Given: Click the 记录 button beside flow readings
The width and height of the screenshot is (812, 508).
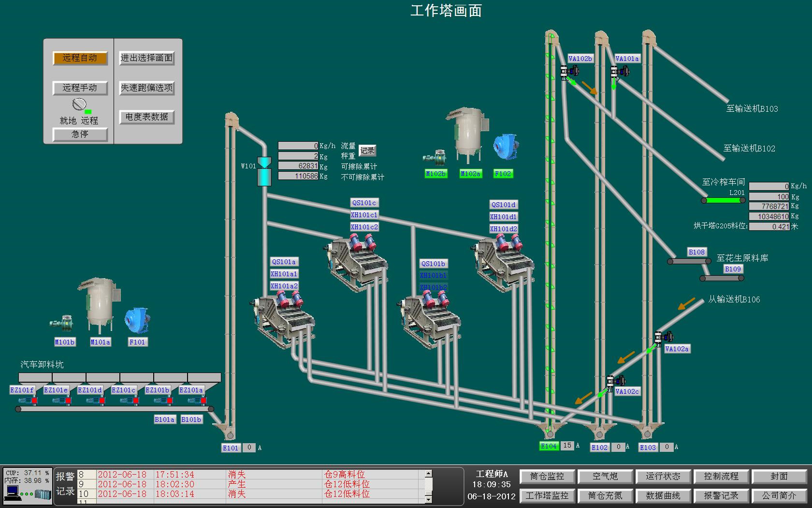Looking at the screenshot, I should 367,150.
